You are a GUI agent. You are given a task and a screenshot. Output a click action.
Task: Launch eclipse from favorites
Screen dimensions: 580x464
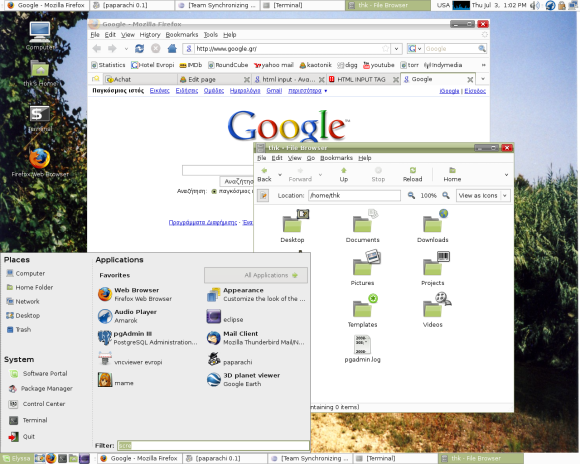tap(225, 318)
